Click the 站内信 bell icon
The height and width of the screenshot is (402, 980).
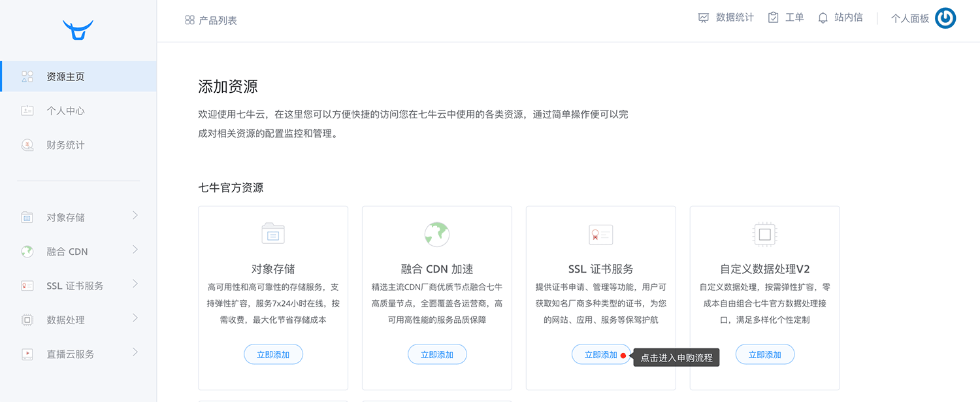823,18
